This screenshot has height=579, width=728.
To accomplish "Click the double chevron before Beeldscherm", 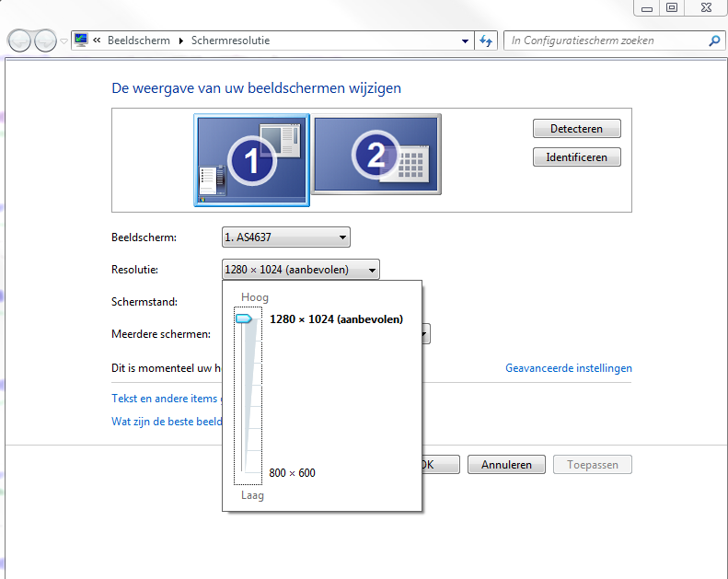I will [x=97, y=41].
